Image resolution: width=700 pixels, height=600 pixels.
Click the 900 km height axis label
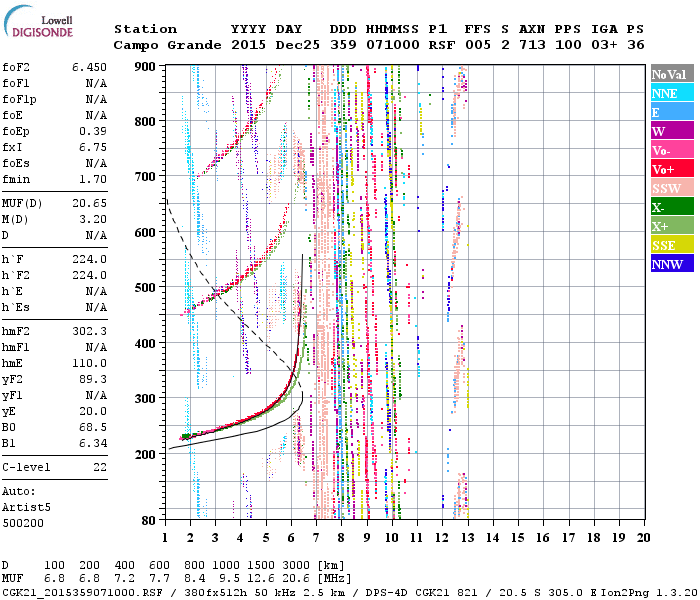pos(145,67)
